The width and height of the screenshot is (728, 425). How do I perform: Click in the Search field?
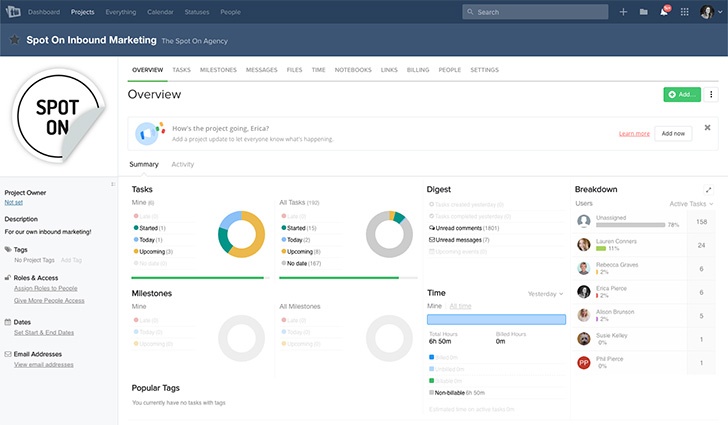pyautogui.click(x=534, y=12)
